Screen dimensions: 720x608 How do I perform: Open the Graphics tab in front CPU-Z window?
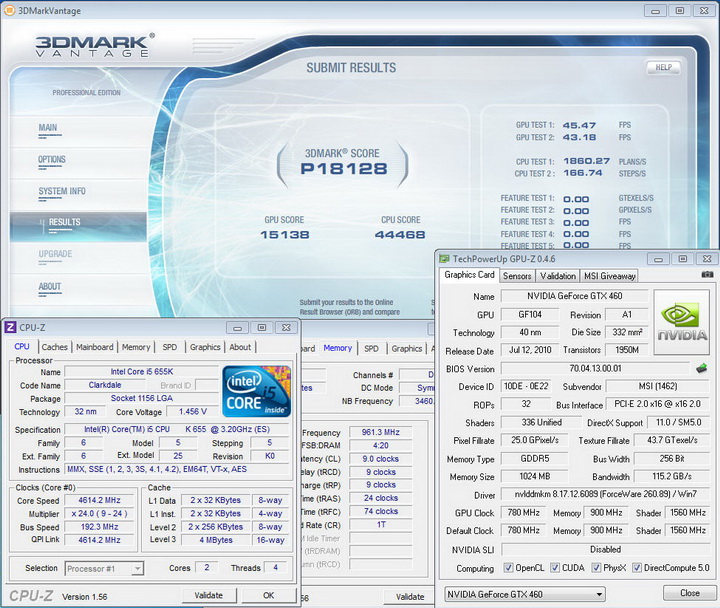point(205,347)
